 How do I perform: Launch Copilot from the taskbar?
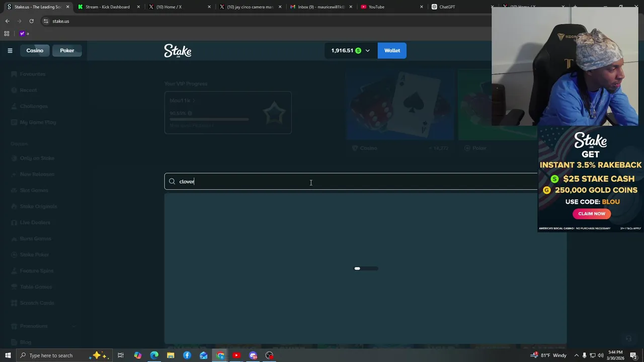point(137,355)
